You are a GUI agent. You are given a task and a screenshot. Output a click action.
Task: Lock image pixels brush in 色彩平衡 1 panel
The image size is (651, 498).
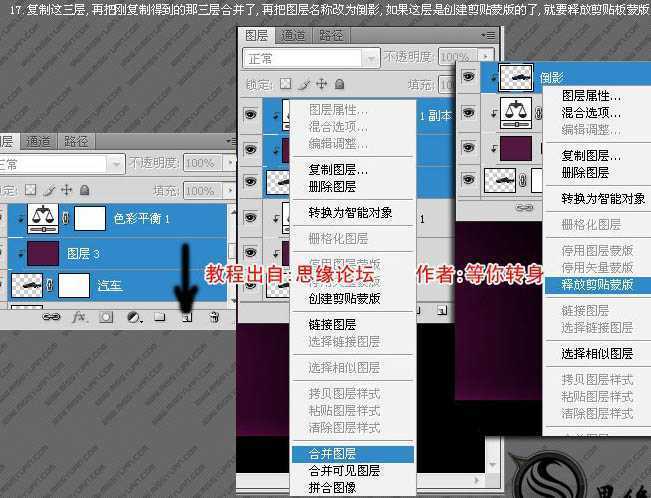click(x=49, y=191)
